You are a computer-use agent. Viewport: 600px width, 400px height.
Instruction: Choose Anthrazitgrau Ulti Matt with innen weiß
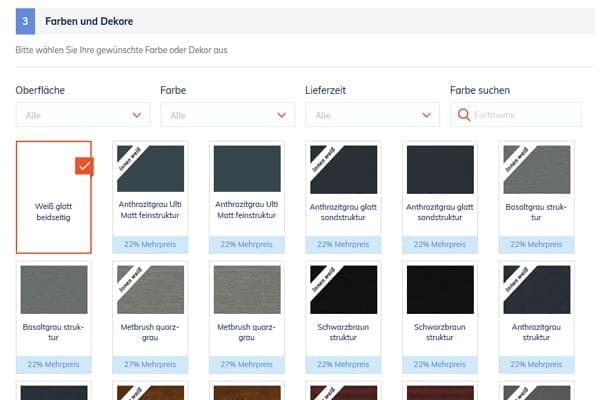pyautogui.click(x=150, y=197)
